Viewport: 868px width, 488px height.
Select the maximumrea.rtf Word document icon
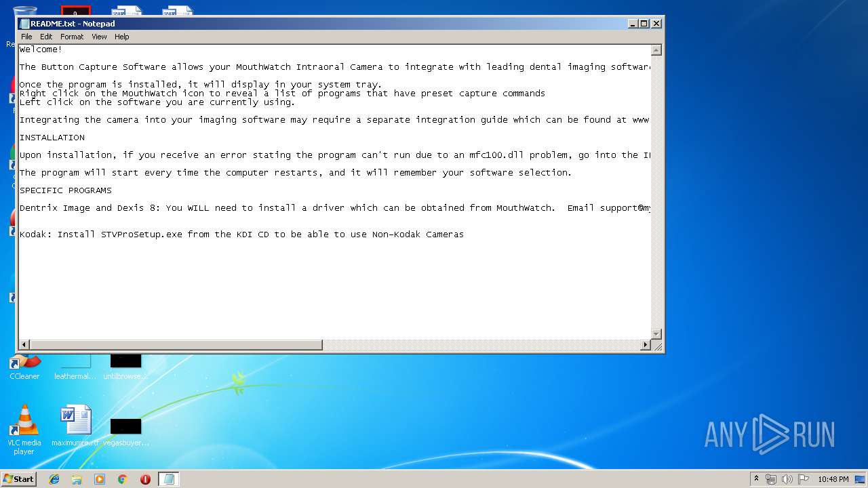point(75,426)
